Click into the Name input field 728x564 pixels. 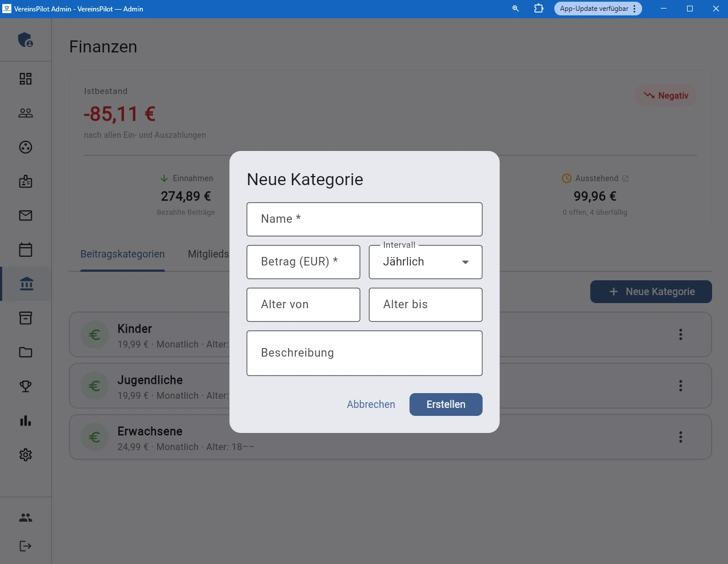[x=364, y=219]
